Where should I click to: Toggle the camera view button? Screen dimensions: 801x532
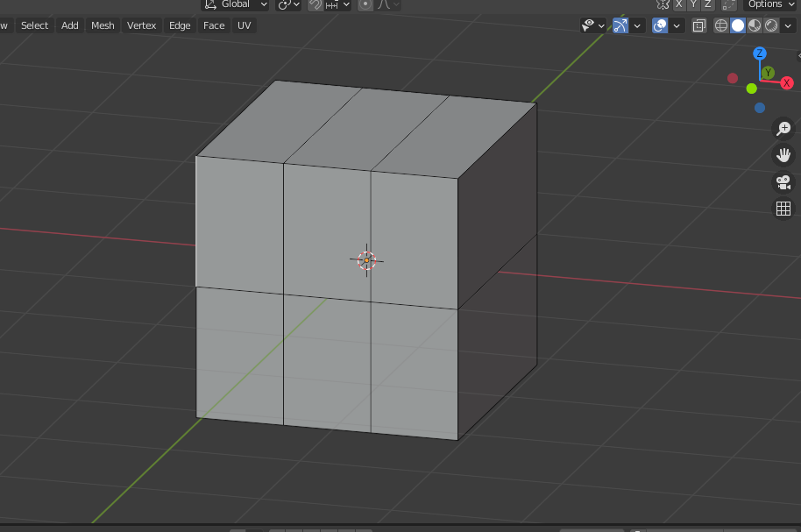pyautogui.click(x=783, y=182)
